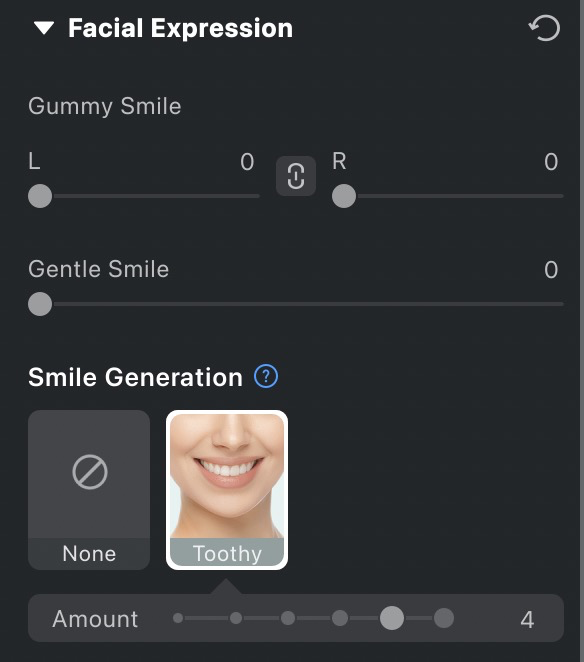Viewport: 584px width, 662px height.
Task: Set Amount to the last step dot
Action: coord(444,618)
